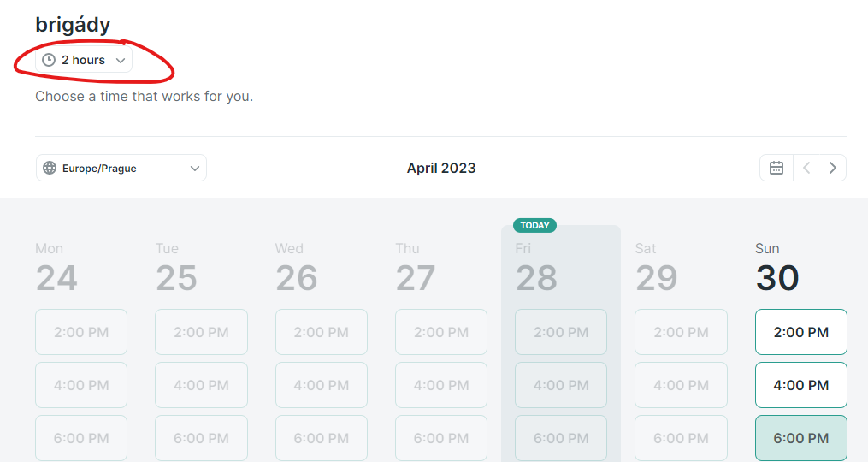
Task: Expand the 2 hours duration dropdown
Action: pos(84,60)
